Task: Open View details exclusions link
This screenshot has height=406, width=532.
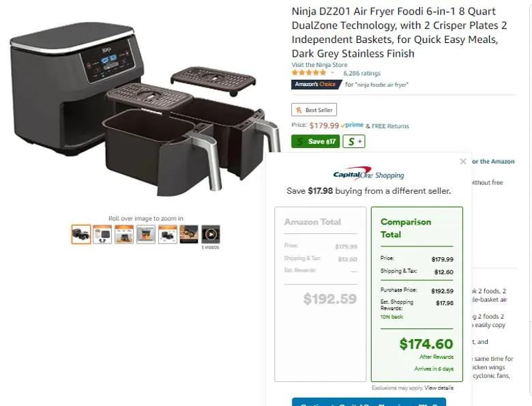Action: point(439,388)
